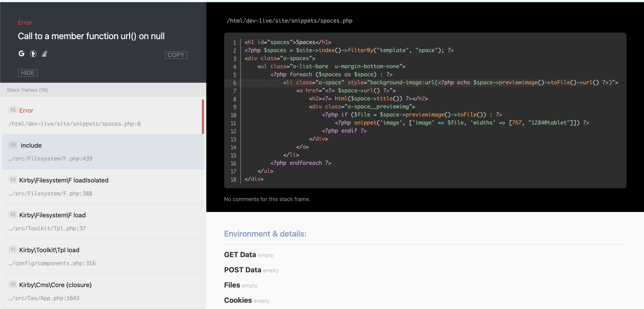This screenshot has width=644, height=309.
Task: Search the error on Google
Action: pyautogui.click(x=21, y=53)
